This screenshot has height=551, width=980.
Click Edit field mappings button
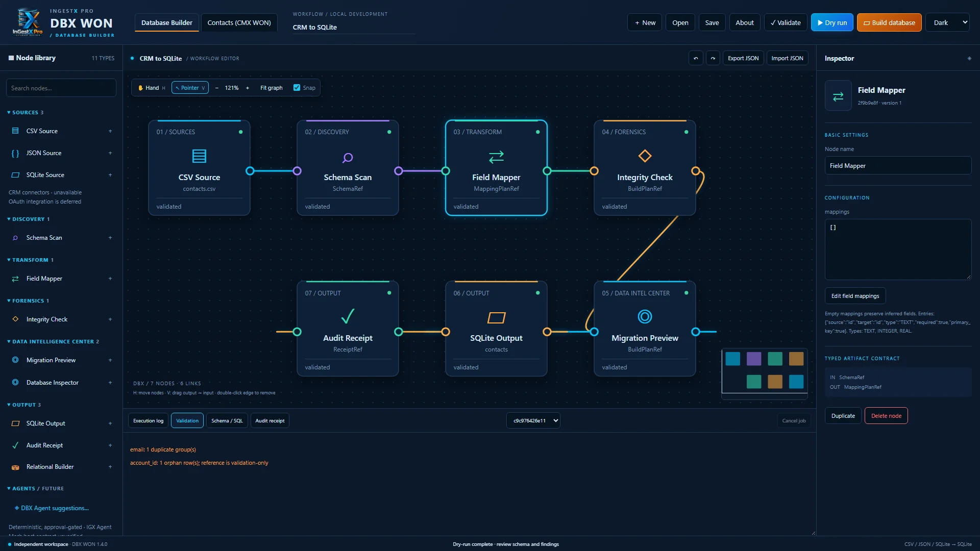[x=855, y=296]
